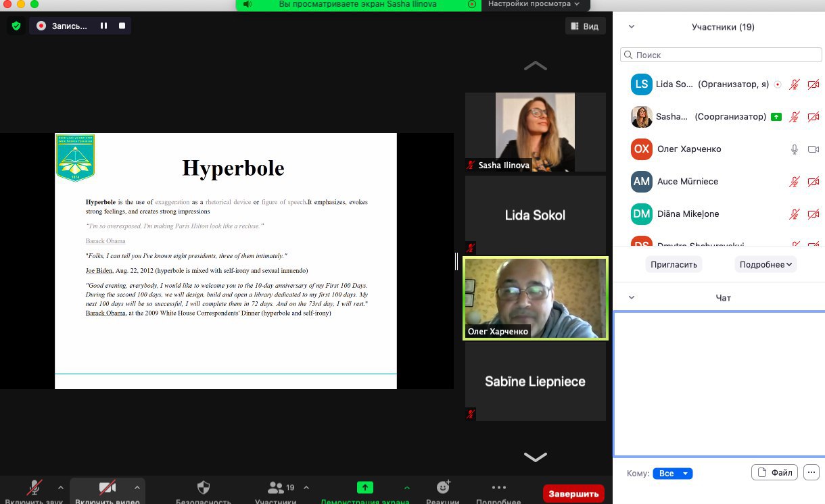
Task: Click inside the chat message area
Action: point(719,383)
